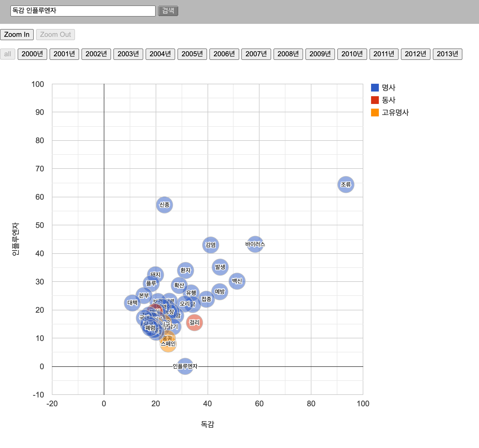The width and height of the screenshot is (479, 448).
Task: Filter by year 2008년
Action: coord(288,54)
